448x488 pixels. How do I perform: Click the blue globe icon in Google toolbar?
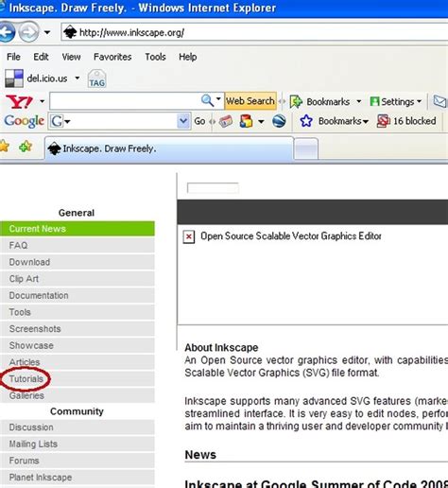[x=279, y=121]
